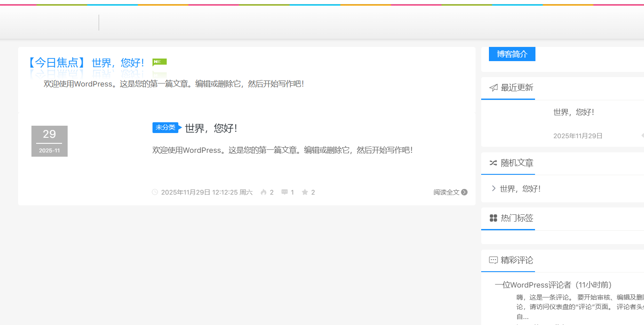The image size is (644, 325).
Task: Click the 2025年11月29日 date in 最近更新
Action: click(578, 135)
